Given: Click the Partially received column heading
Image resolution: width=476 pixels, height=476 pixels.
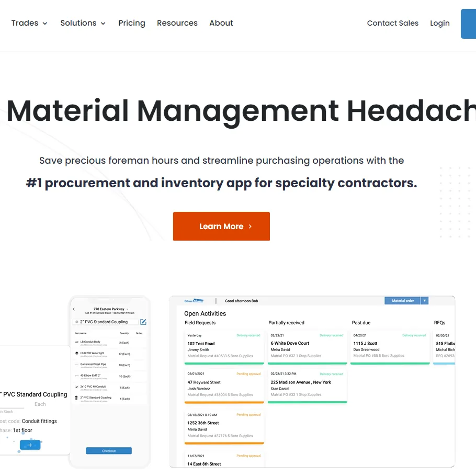Looking at the screenshot, I should pos(286,323).
